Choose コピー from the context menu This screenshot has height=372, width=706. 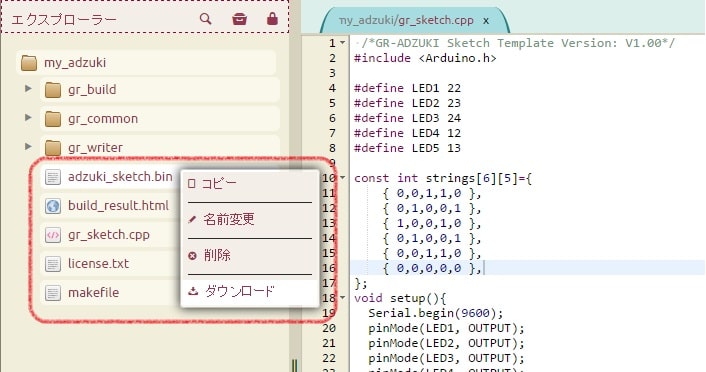250,184
